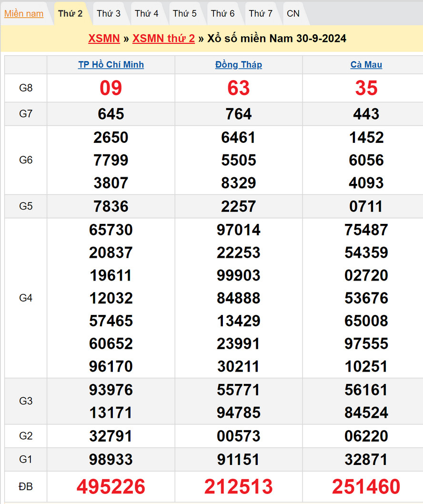
Task: Switch to the CN tab
Action: coord(293,14)
